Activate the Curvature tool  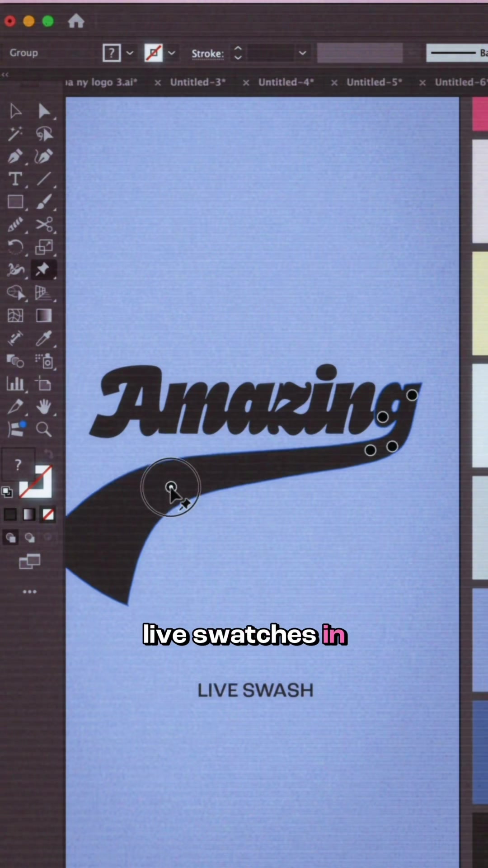pos(44,156)
